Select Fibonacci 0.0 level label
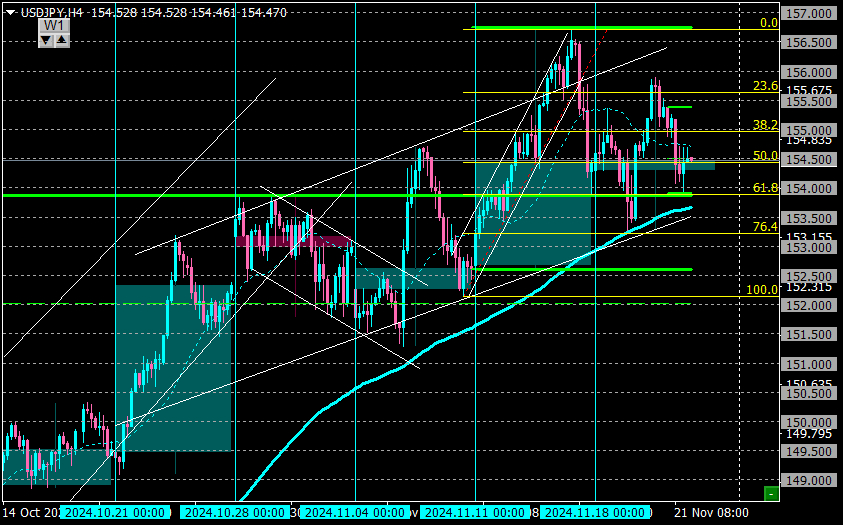The image size is (843, 525). click(769, 23)
